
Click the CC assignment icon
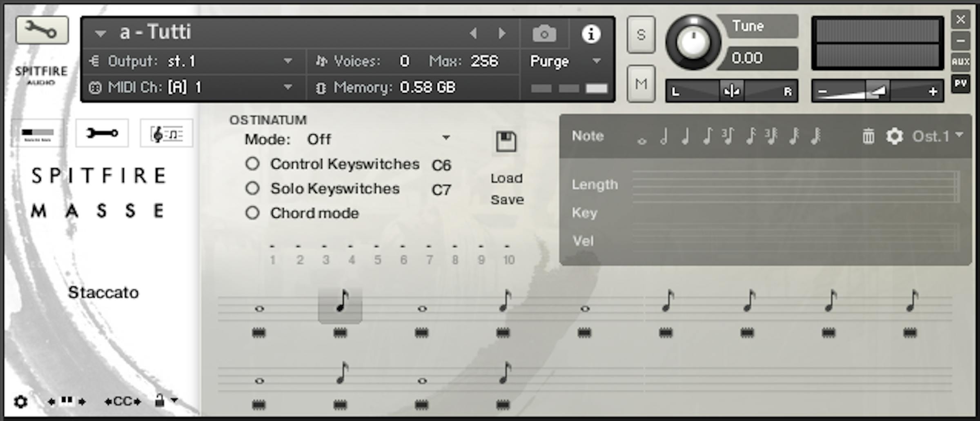(x=123, y=402)
